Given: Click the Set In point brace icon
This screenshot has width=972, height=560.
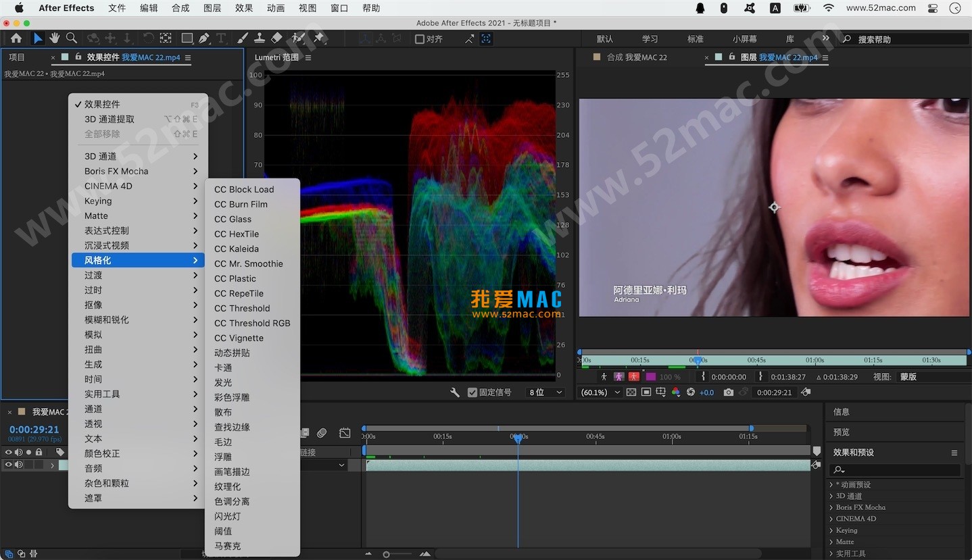Looking at the screenshot, I should tap(703, 377).
